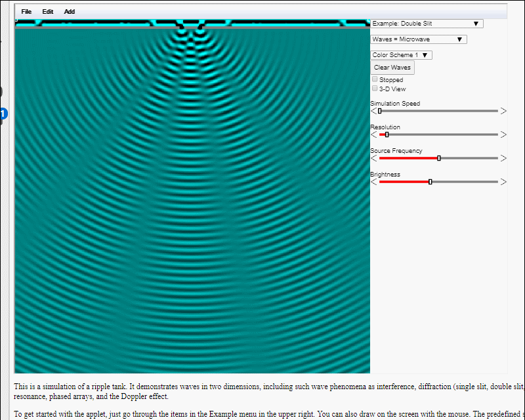525x420 pixels.
Task: Open the File menu
Action: tap(26, 12)
